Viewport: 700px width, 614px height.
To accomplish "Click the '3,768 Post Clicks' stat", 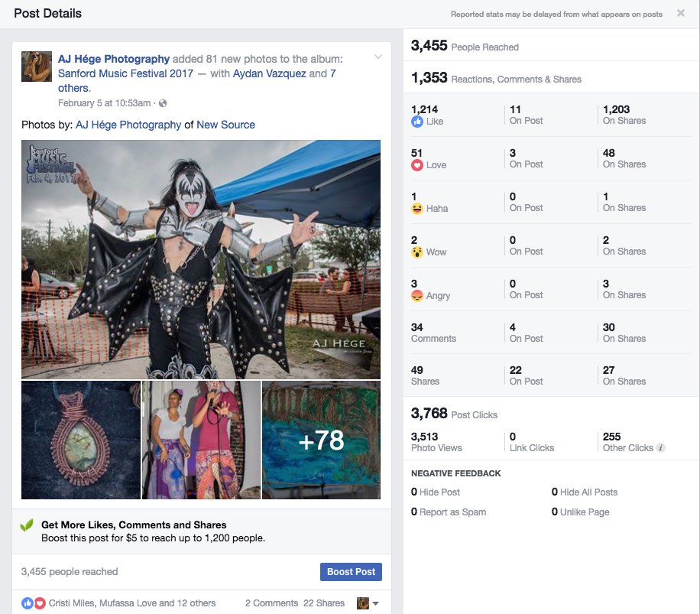I will (x=454, y=414).
